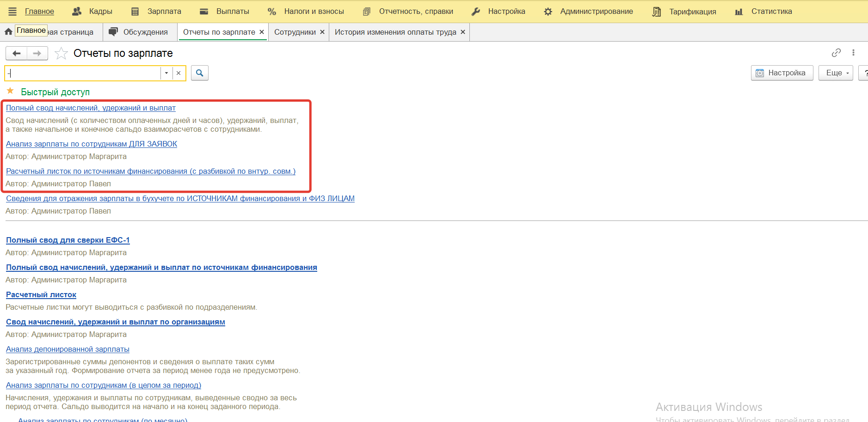Click the Настройка button on the right

click(782, 73)
